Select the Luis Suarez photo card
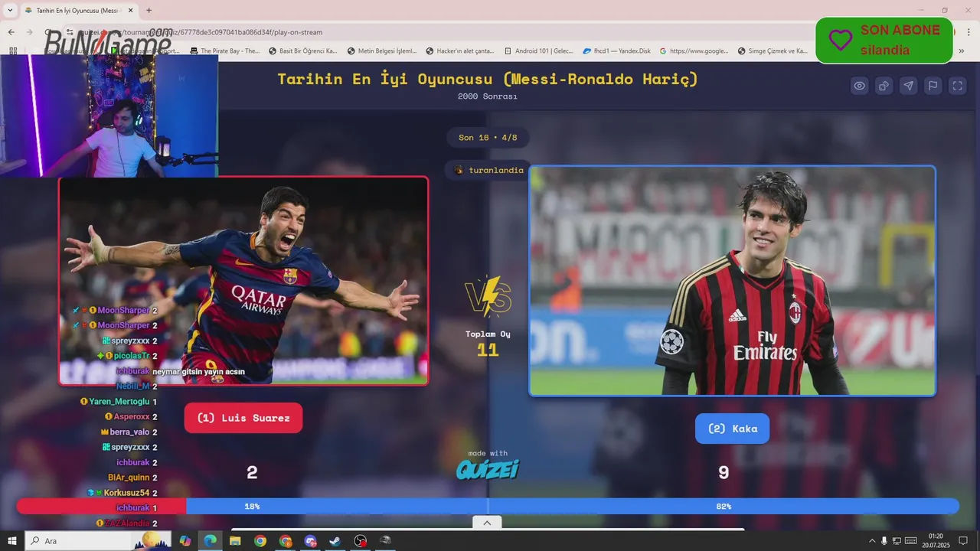This screenshot has width=980, height=551. click(x=243, y=281)
